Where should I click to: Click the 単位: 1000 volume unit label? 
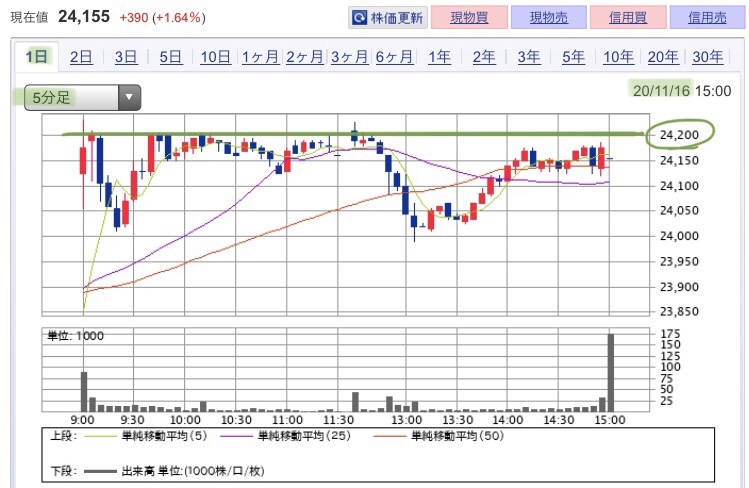point(75,336)
